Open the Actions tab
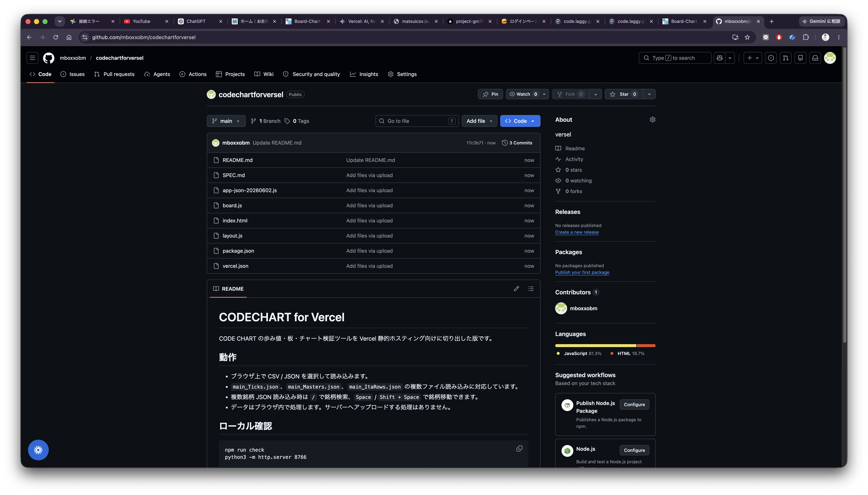The image size is (868, 495). (193, 74)
